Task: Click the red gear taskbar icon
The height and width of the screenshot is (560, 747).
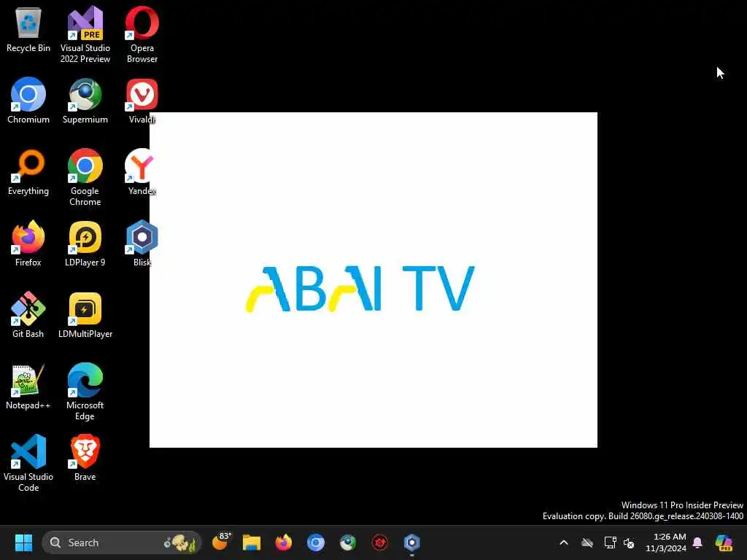Action: tap(379, 542)
